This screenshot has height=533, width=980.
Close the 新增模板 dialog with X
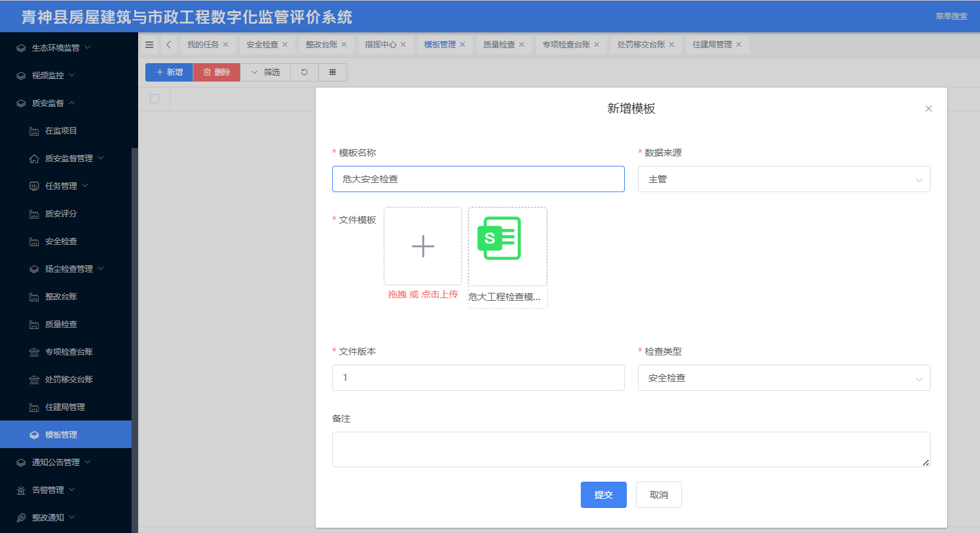(929, 109)
